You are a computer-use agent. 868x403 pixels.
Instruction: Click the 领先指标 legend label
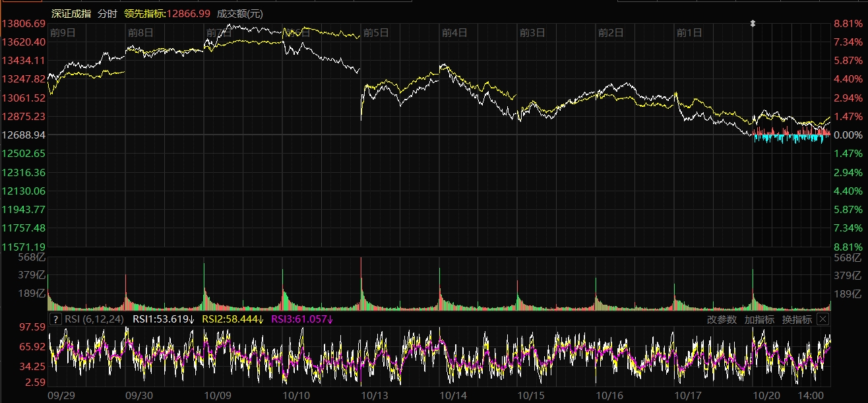144,13
